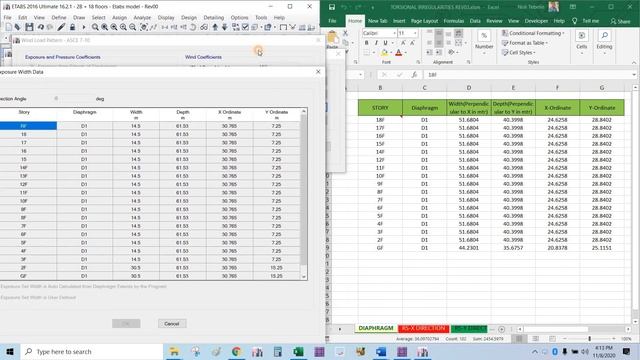Screen dimensions: 640x360
Task: Click the red font color A swatch
Action: point(399,53)
